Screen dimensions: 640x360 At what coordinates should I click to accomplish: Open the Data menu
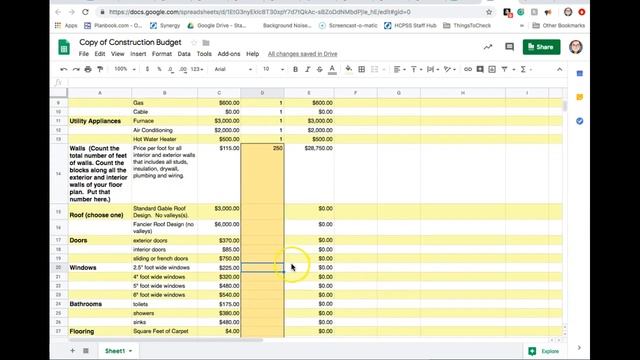tap(184, 54)
